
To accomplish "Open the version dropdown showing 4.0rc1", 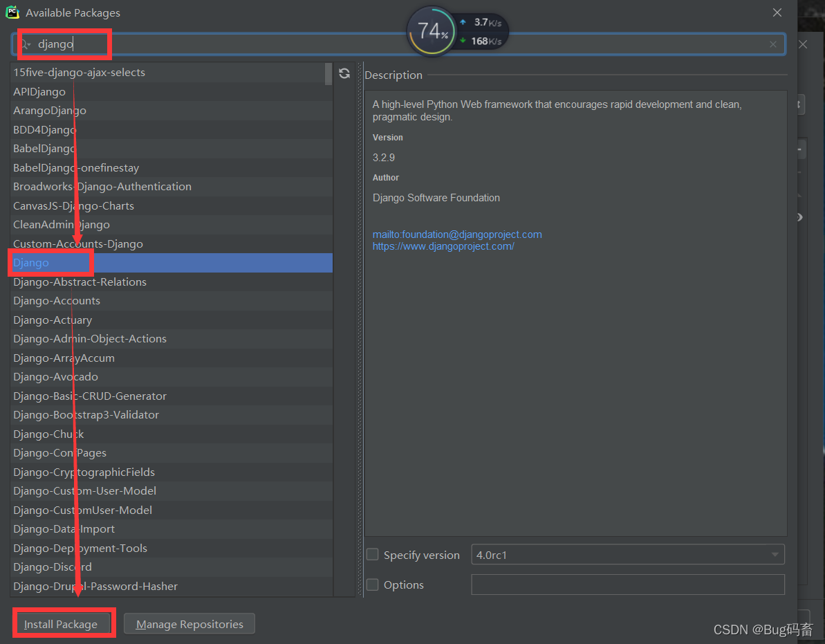I will [x=628, y=555].
